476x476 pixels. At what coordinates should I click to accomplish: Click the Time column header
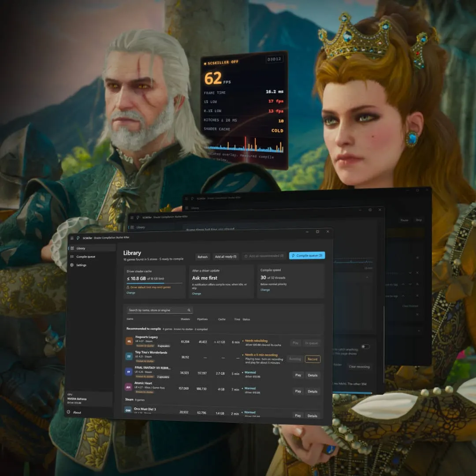click(x=237, y=319)
